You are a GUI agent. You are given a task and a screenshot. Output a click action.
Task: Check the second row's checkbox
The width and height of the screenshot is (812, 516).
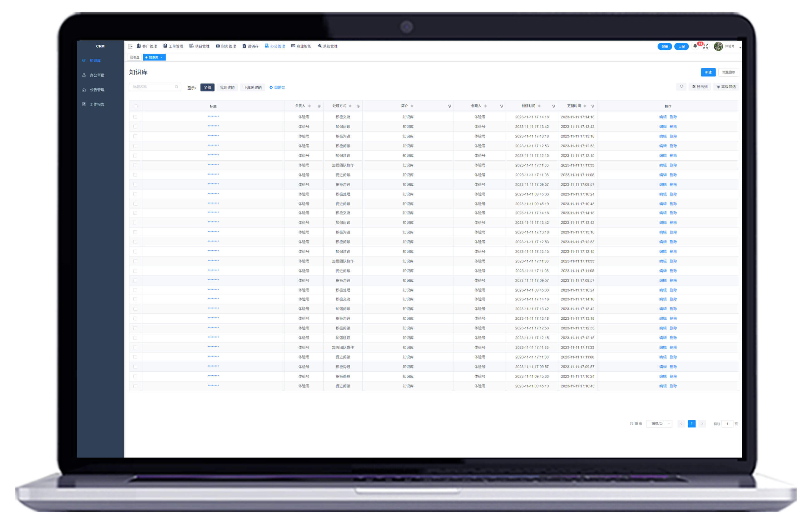tap(135, 127)
